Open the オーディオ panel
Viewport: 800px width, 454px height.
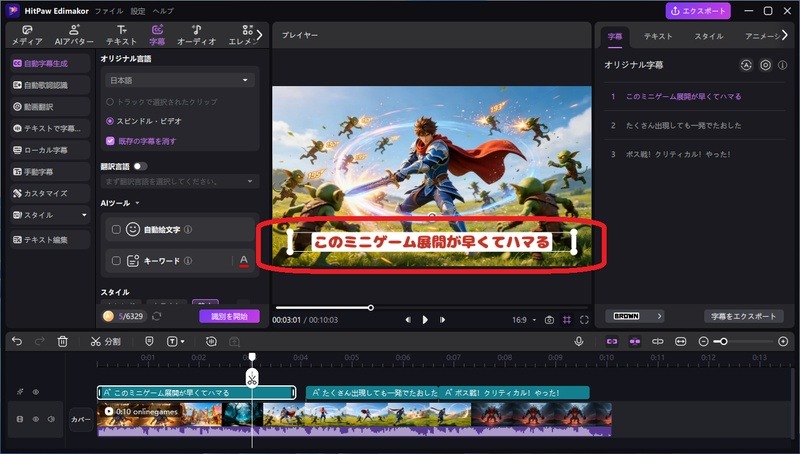tap(196, 35)
